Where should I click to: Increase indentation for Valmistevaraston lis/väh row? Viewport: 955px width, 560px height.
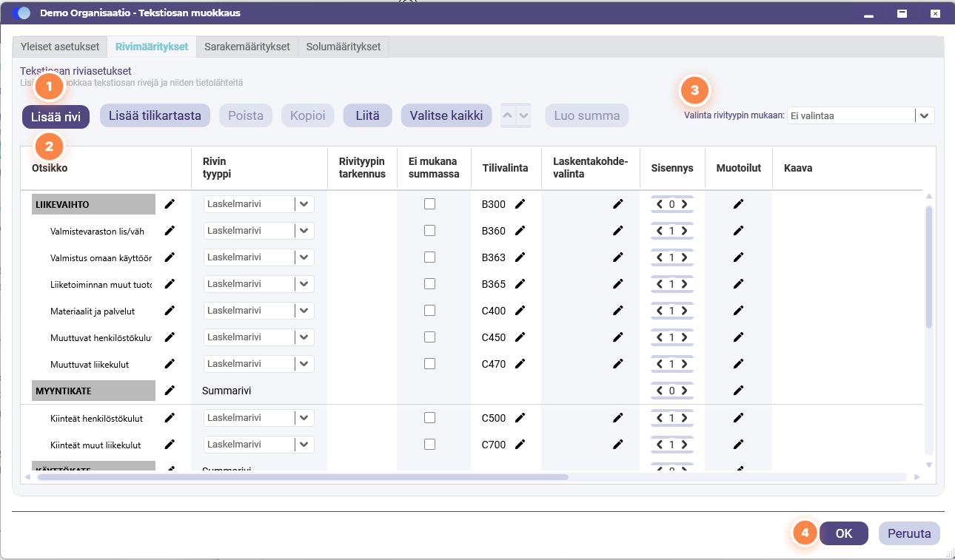684,231
